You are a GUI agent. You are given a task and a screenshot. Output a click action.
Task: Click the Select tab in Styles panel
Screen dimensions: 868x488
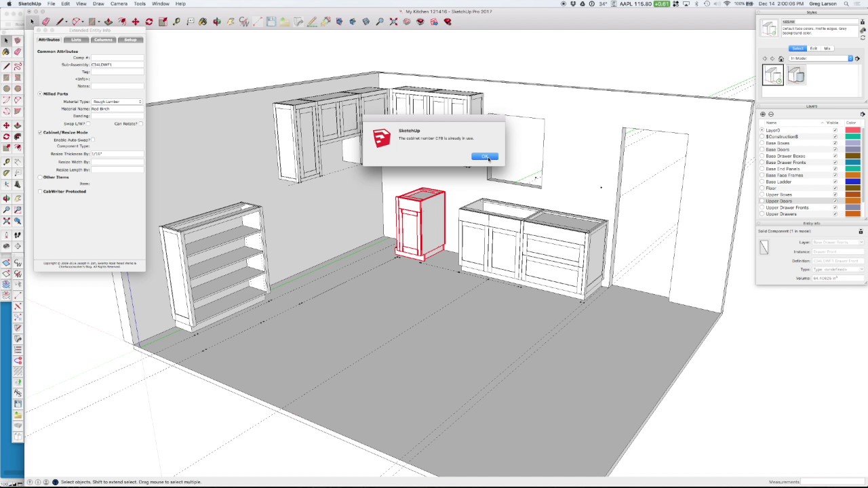(797, 49)
